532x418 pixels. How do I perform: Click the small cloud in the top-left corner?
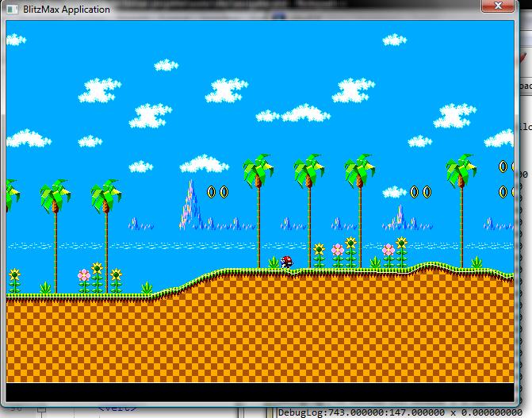tap(16, 40)
